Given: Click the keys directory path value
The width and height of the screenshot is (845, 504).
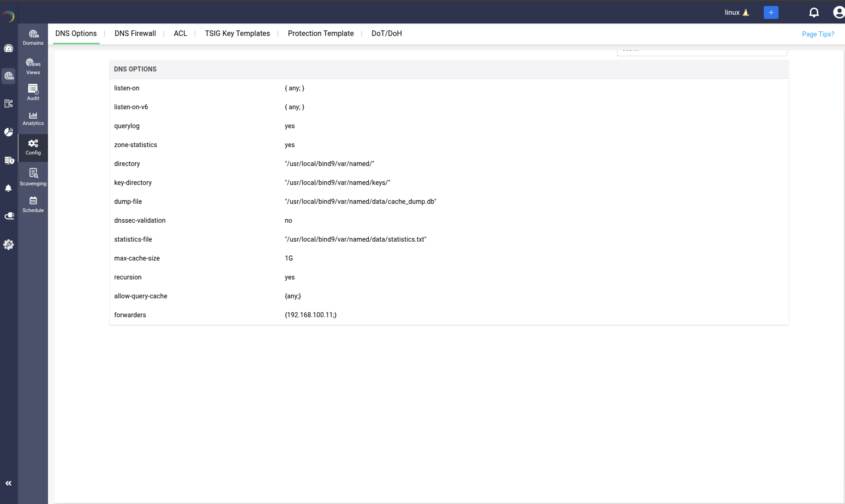Looking at the screenshot, I should coord(337,183).
